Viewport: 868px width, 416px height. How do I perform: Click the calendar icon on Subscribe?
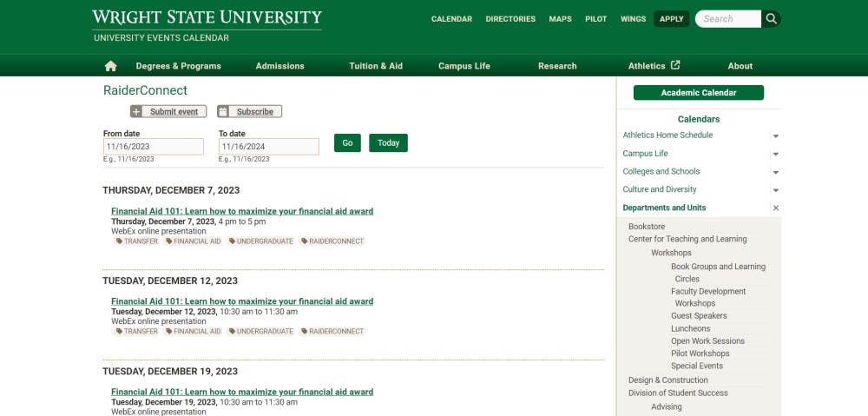tap(223, 111)
